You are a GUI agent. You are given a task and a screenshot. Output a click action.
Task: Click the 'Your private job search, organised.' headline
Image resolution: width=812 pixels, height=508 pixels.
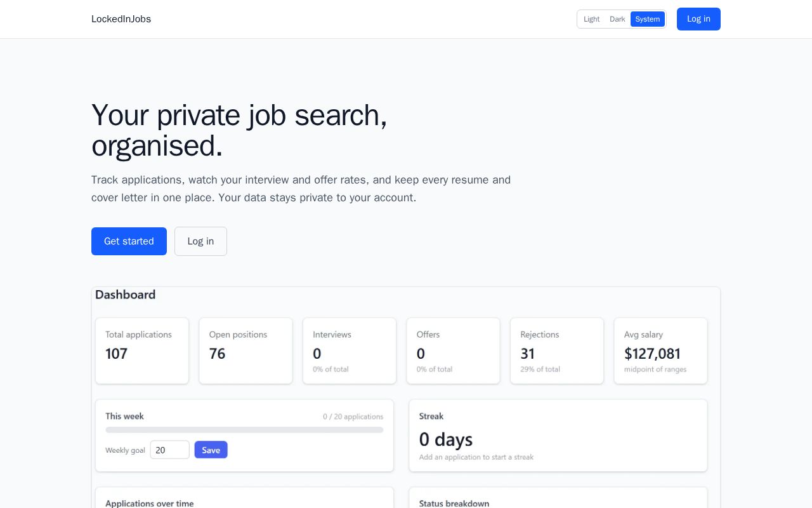[x=239, y=130]
